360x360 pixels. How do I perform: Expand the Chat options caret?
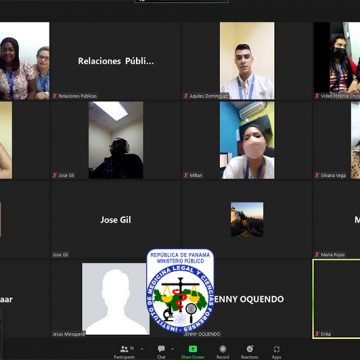tap(172, 349)
